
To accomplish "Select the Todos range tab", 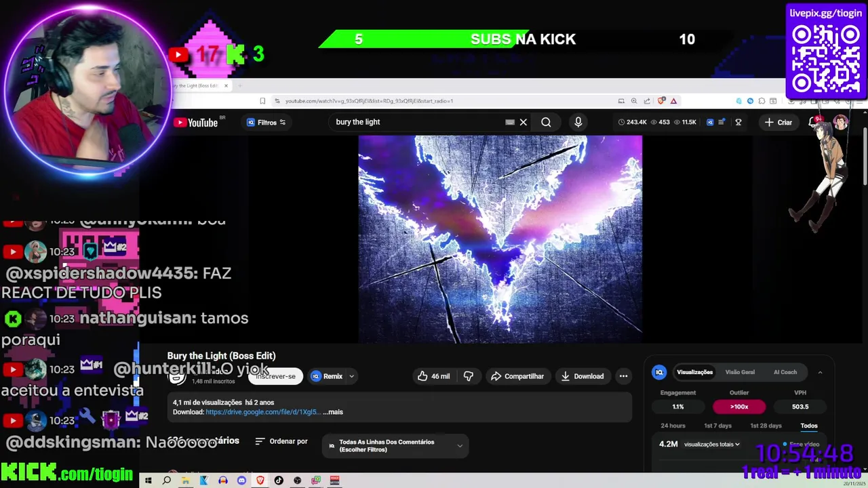I will (809, 426).
